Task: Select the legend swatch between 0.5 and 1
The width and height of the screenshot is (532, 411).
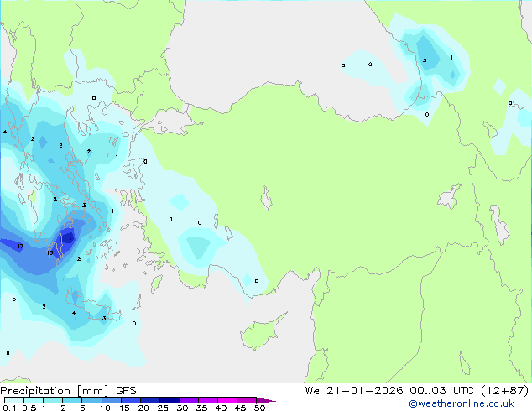Action: tap(34, 400)
